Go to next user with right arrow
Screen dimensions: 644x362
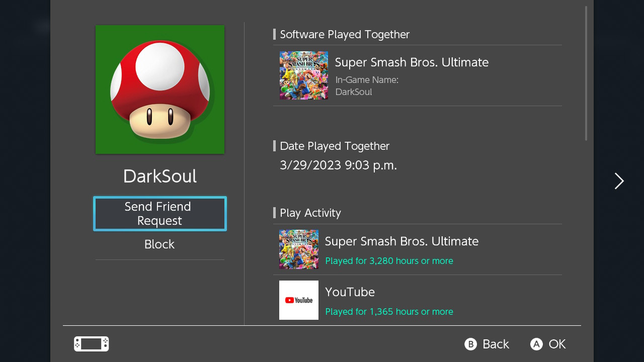click(x=619, y=181)
